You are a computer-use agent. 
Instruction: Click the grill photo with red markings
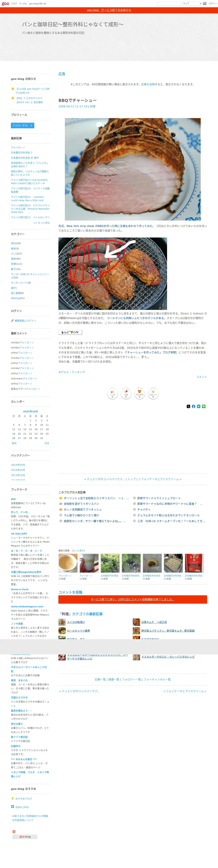[113, 274]
